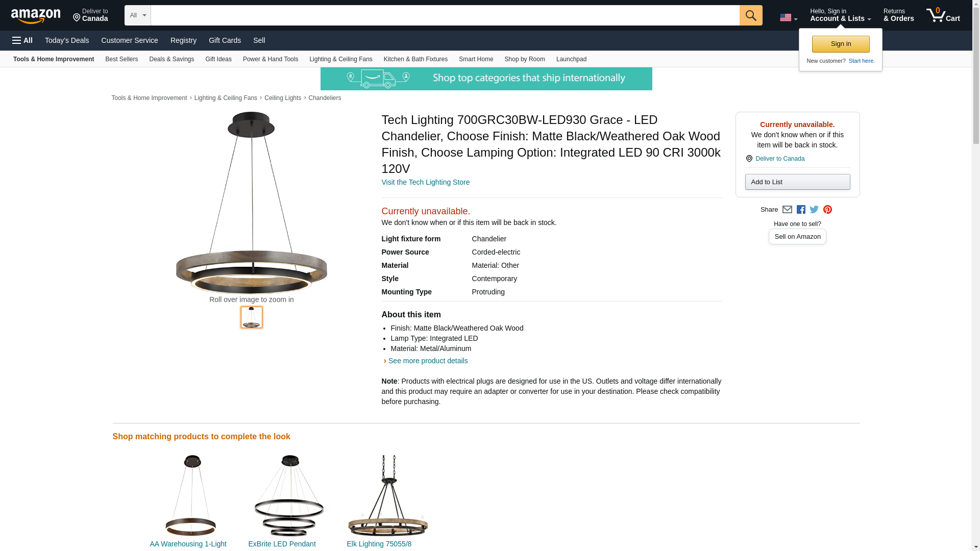Click the Add to List button
This screenshot has width=980, height=551.
[797, 182]
